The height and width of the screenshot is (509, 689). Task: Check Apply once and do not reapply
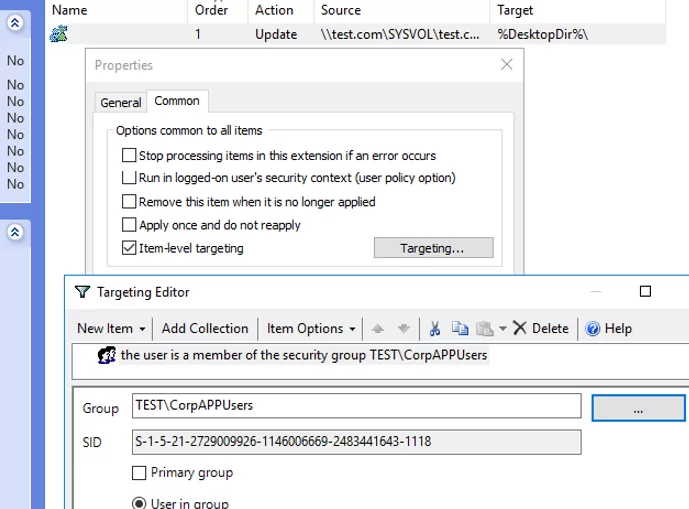click(129, 225)
